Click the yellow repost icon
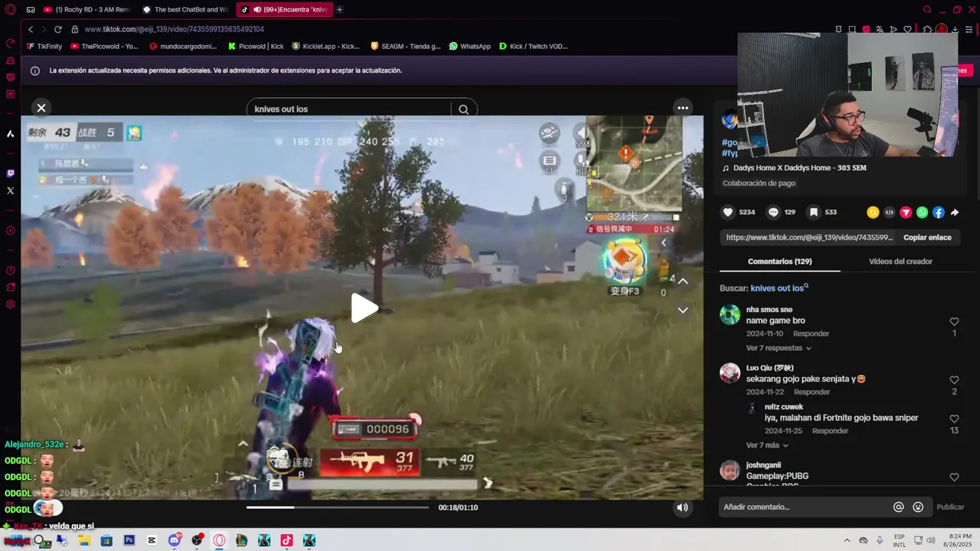The image size is (980, 551). click(x=873, y=213)
